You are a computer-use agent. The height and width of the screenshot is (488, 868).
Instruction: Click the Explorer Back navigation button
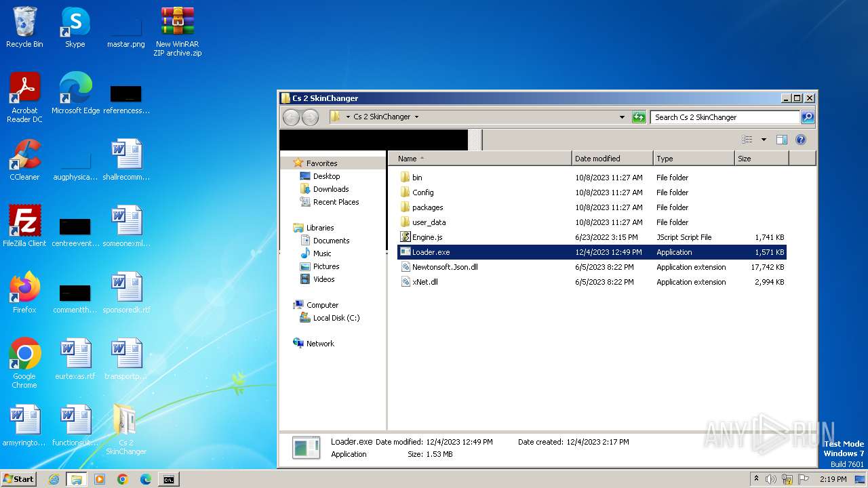[x=291, y=117]
